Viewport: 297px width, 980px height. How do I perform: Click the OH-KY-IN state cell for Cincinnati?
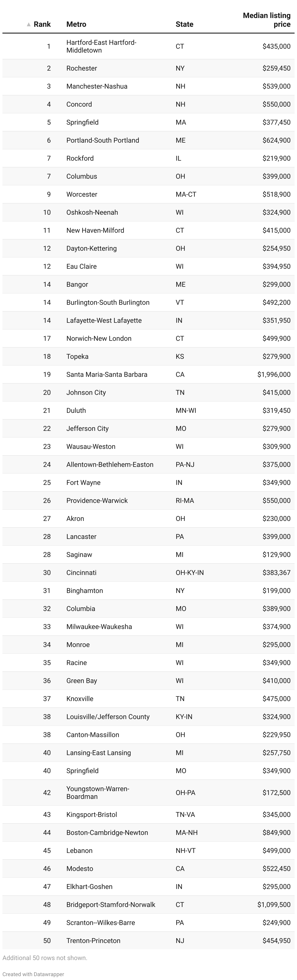(189, 573)
